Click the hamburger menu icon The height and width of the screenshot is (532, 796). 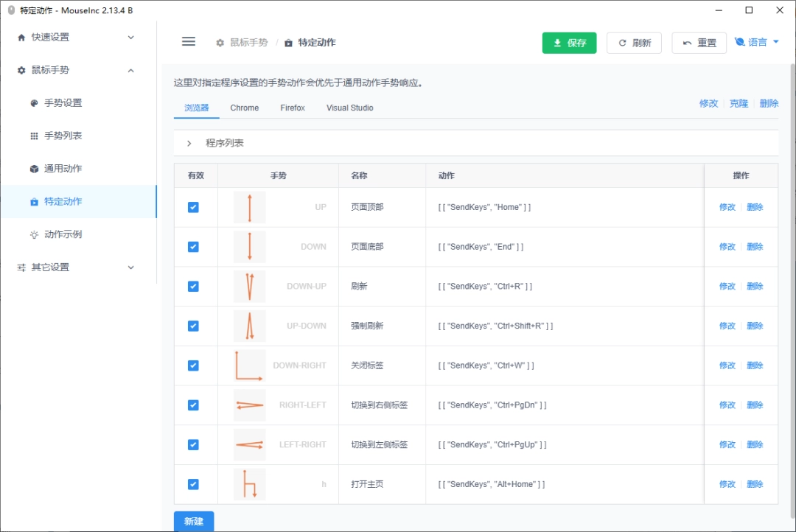189,42
